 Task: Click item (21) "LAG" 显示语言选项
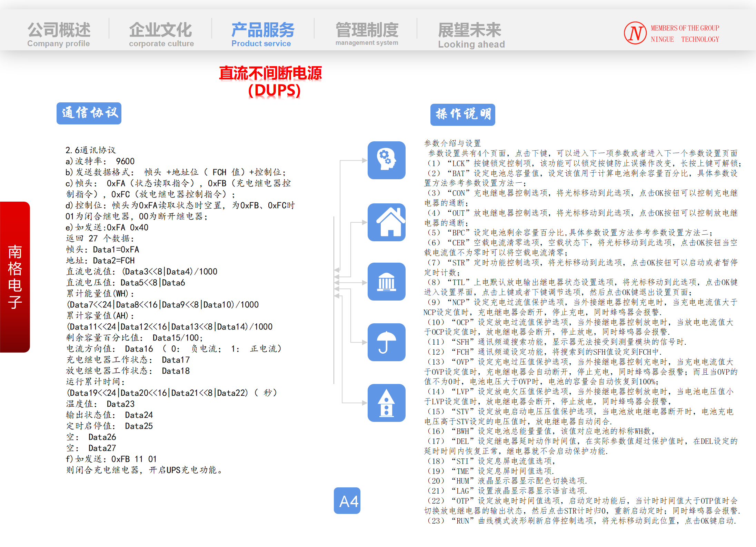(x=506, y=490)
